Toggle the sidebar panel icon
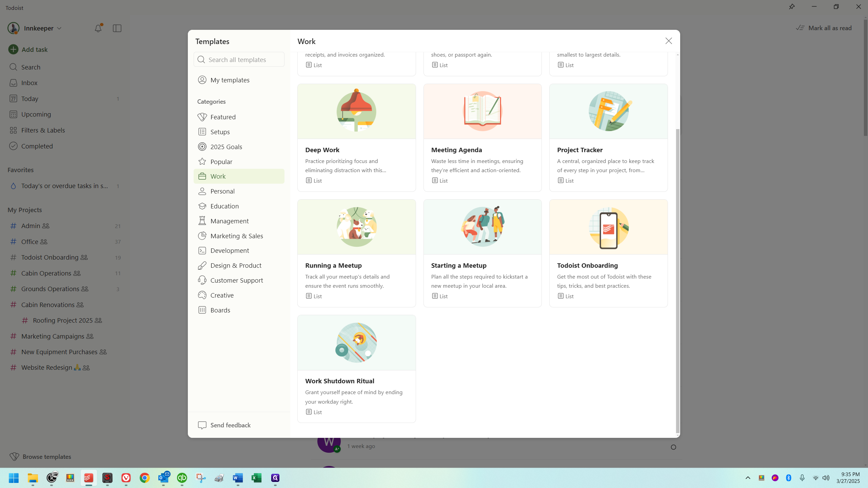The height and width of the screenshot is (488, 868). click(117, 28)
